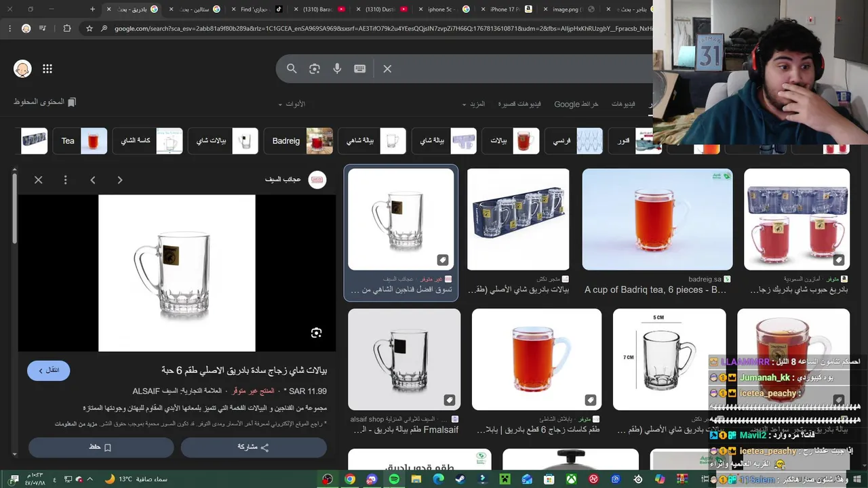Open Microsoft Edge from the taskbar

439,479
